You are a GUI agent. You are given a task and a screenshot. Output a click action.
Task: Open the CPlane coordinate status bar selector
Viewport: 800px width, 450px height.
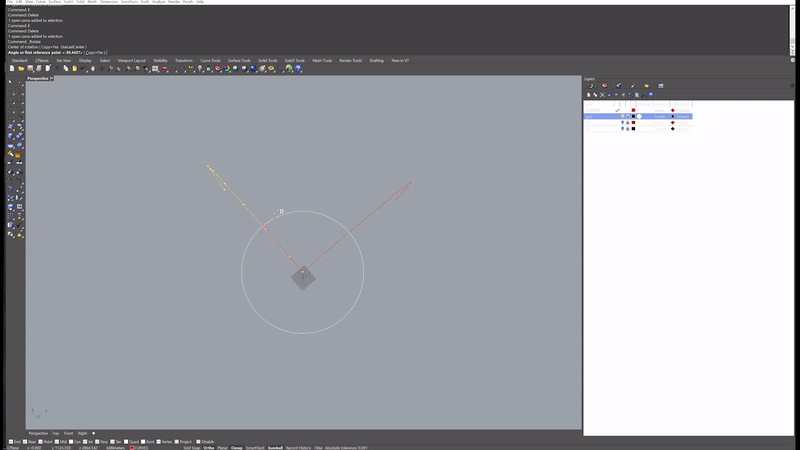[x=13, y=448]
